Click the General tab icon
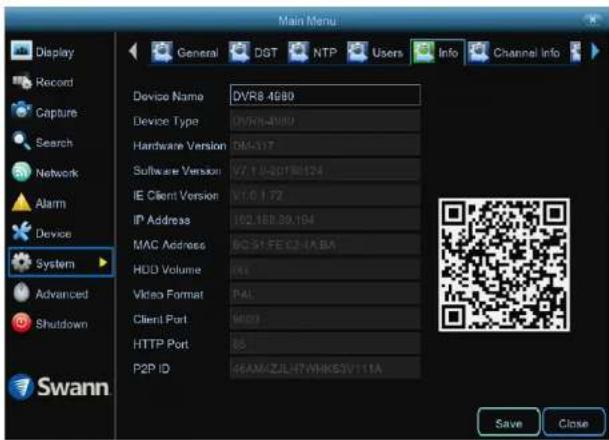Screen dimensions: 609x440 click(x=162, y=52)
